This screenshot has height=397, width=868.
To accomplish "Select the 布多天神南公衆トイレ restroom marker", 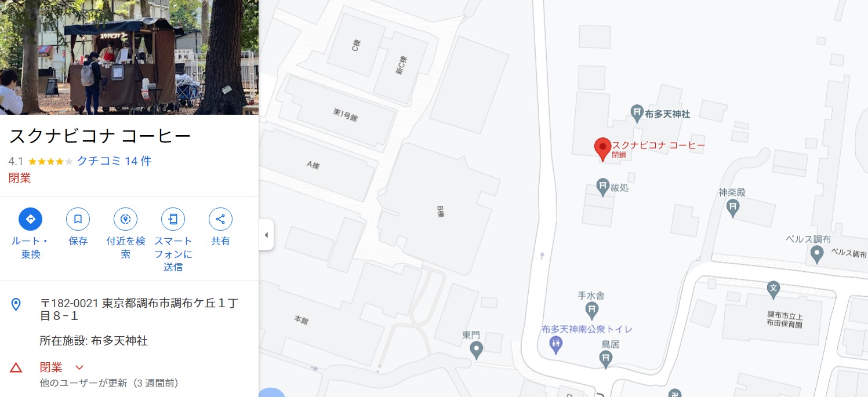I will click(556, 344).
